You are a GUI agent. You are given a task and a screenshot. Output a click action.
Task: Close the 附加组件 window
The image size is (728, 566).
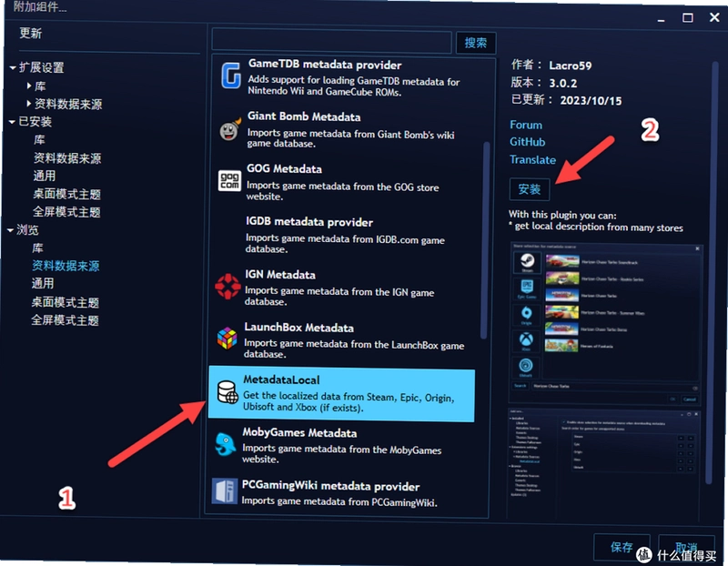714,17
